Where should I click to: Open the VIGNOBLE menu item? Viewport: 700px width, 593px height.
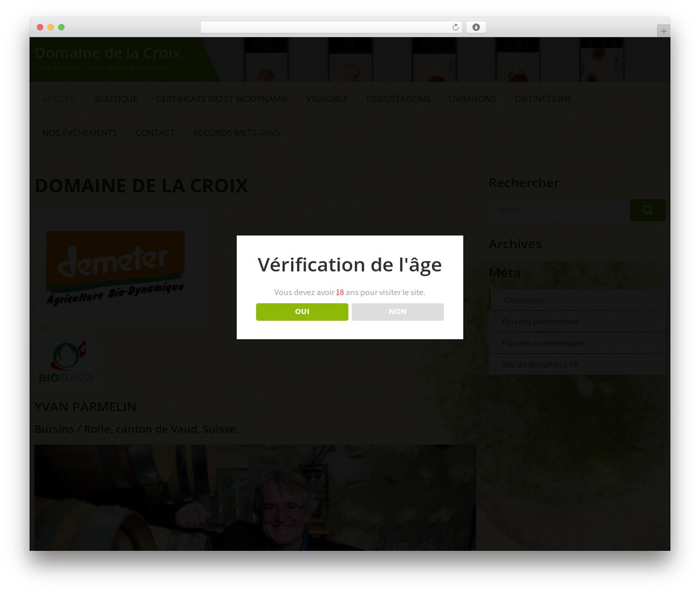point(327,99)
